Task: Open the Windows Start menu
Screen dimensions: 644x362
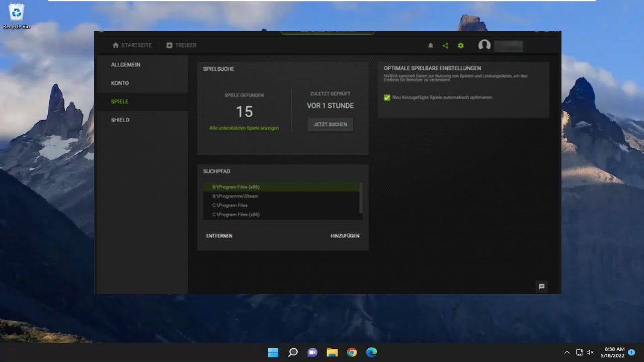Action: coord(273,352)
